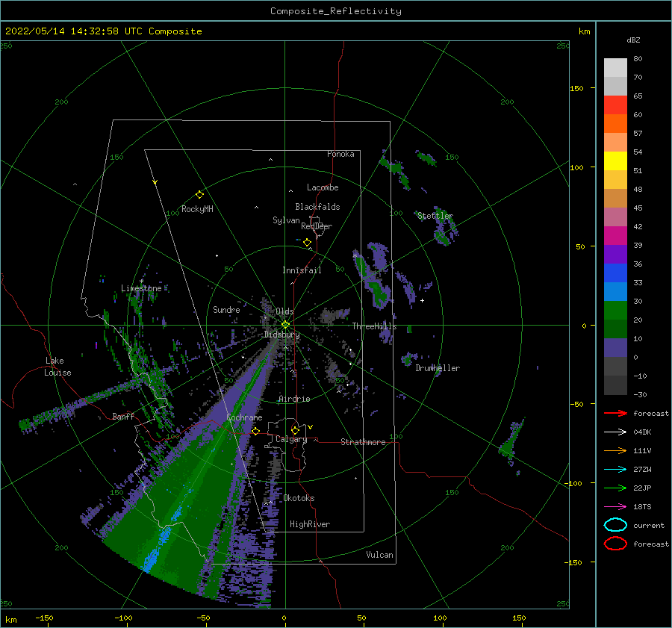Screen dimensions: 672x628
Task: Click the RockyMH label
Action: (197, 209)
